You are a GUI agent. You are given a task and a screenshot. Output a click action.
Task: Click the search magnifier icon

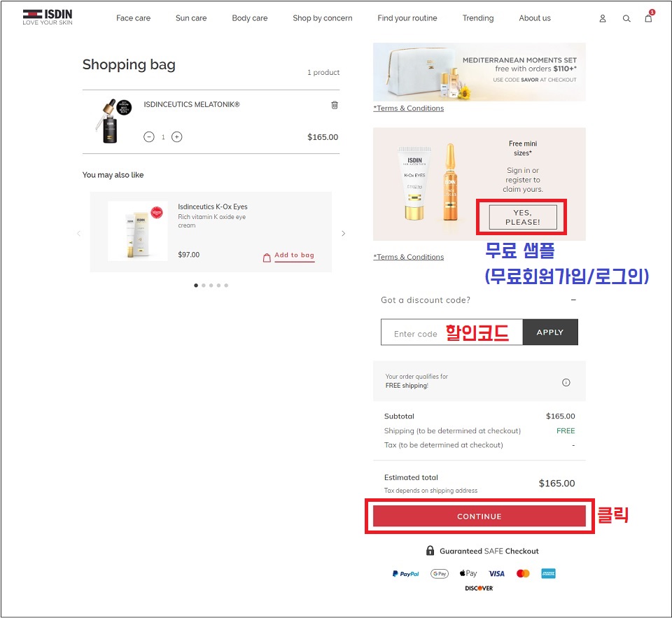(x=626, y=18)
